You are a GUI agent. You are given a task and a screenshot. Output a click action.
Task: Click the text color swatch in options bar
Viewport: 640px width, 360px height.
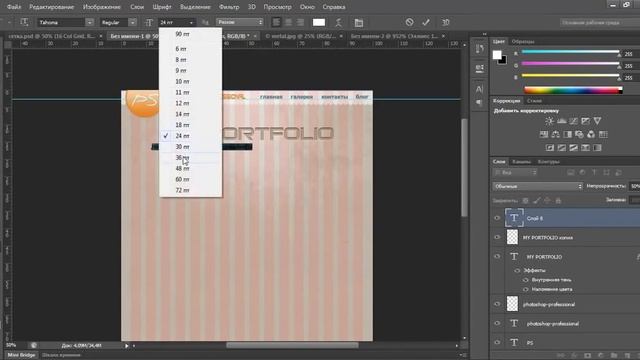[x=319, y=22]
